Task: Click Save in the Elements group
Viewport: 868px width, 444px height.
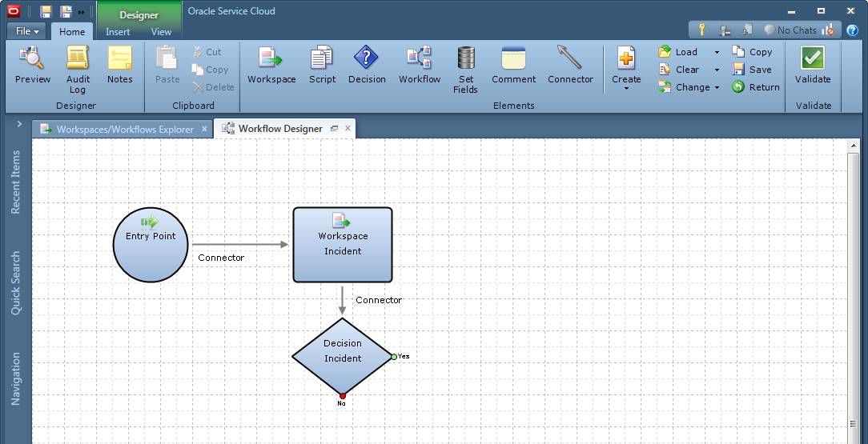Action: pos(752,69)
